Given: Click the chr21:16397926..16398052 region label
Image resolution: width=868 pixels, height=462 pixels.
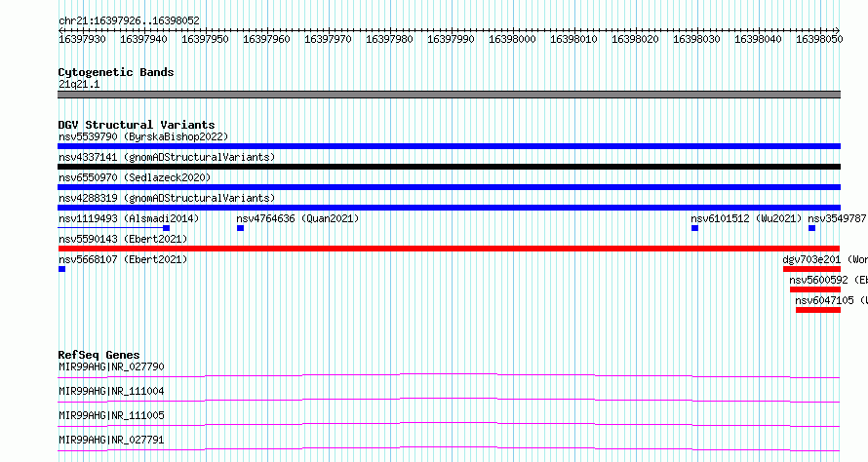Looking at the screenshot, I should tap(129, 21).
